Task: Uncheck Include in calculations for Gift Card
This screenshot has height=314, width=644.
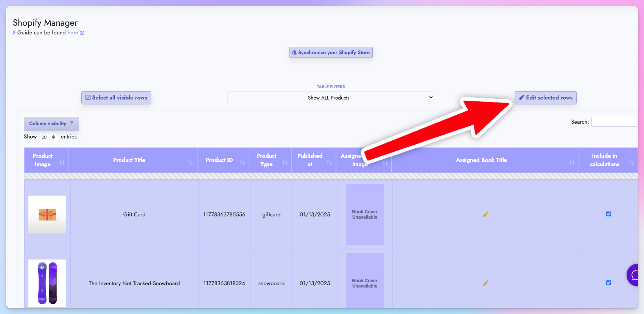Action: point(608,214)
